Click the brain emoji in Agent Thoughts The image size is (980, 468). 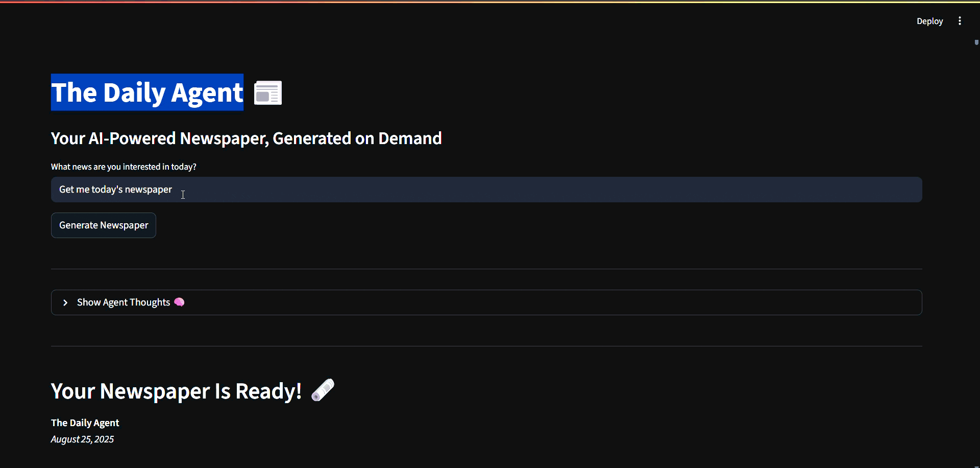[179, 302]
